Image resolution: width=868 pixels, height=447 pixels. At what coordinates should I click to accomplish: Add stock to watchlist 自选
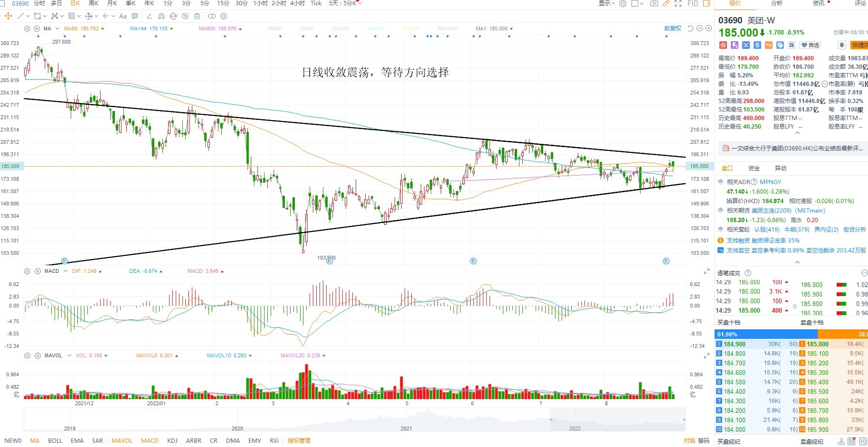(x=810, y=45)
